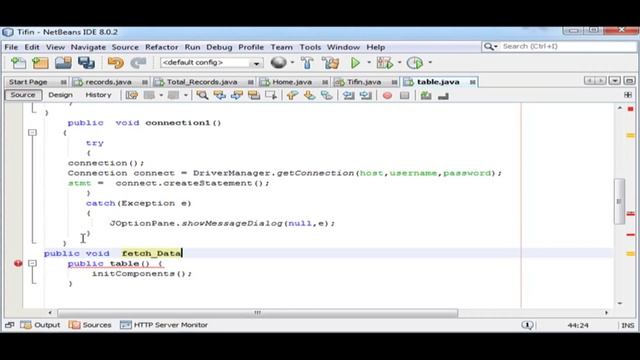
Task: Click the horizontal scrollbar thumb in editor
Action: (258, 313)
